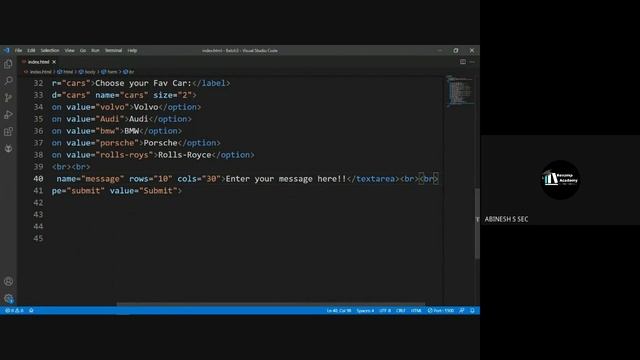Image resolution: width=640 pixels, height=360 pixels.
Task: Click ABINESH S SEC participant avatar
Action: [x=560, y=180]
